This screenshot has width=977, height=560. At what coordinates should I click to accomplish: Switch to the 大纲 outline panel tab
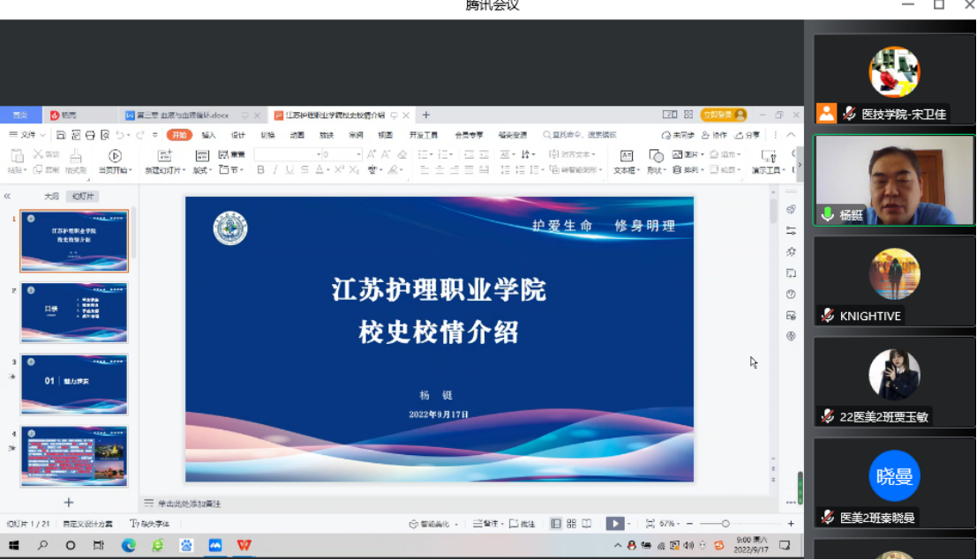click(52, 196)
